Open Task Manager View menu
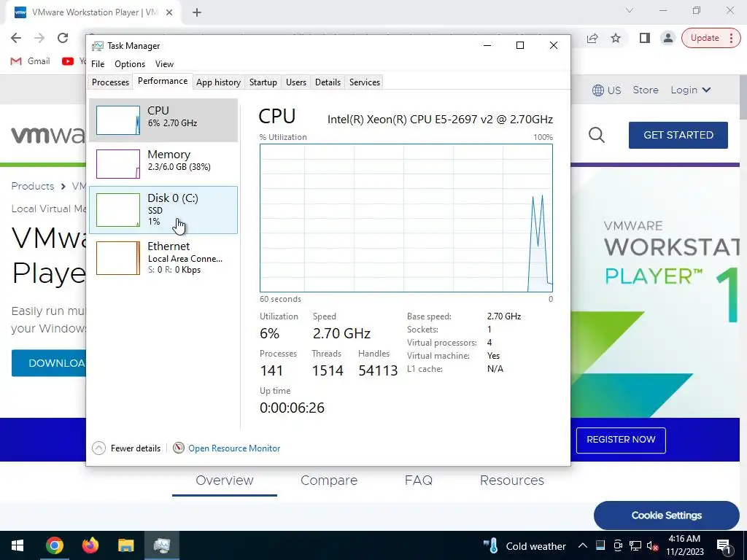This screenshot has width=747, height=560. click(164, 64)
